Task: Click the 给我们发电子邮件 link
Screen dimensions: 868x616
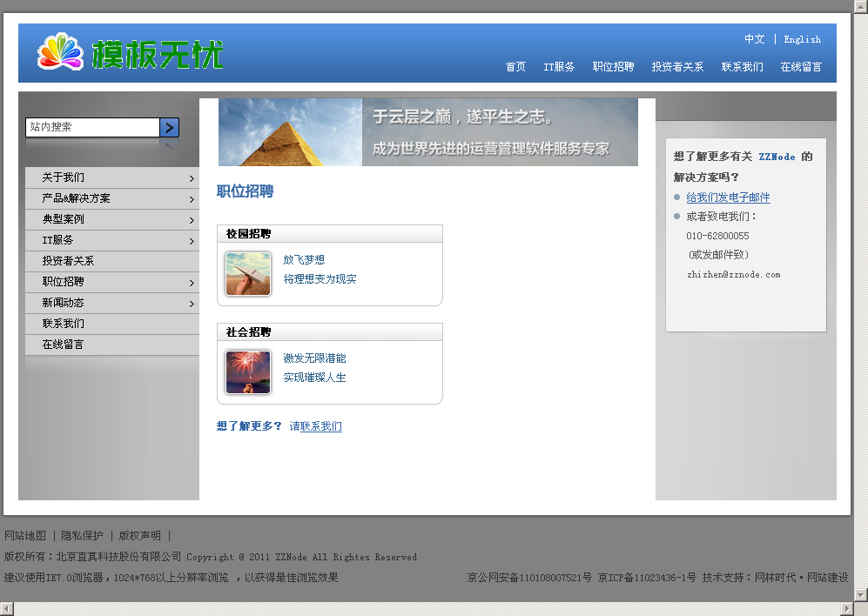Action: (x=728, y=198)
